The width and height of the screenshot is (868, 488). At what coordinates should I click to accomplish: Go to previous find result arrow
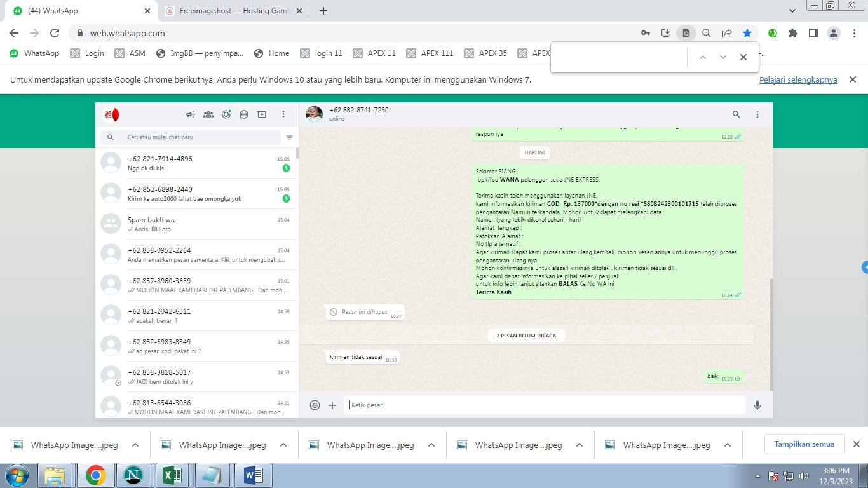[703, 57]
